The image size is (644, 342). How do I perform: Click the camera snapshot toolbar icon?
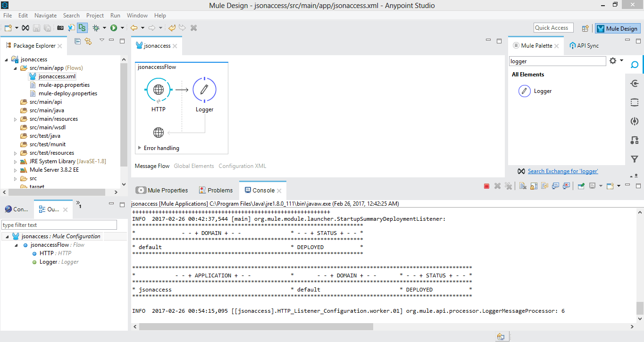coord(60,28)
